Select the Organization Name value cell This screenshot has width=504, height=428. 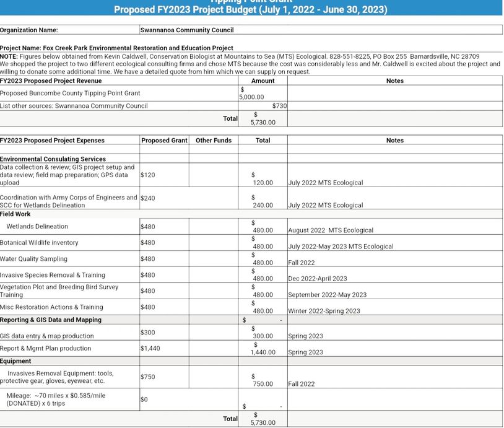click(x=320, y=30)
